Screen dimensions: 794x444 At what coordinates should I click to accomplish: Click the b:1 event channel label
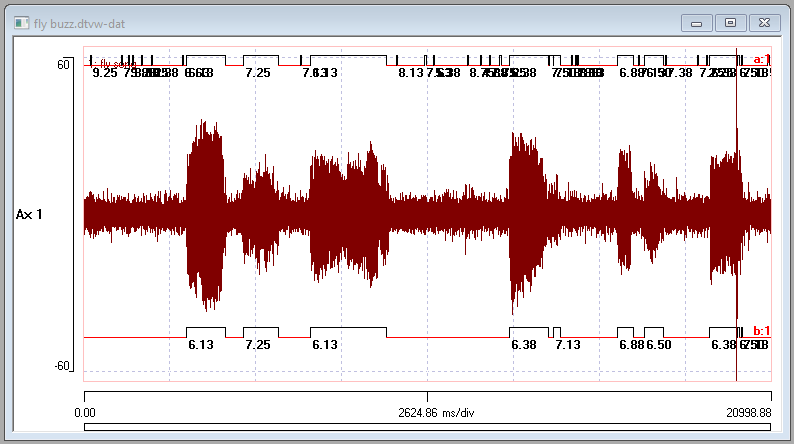click(762, 331)
